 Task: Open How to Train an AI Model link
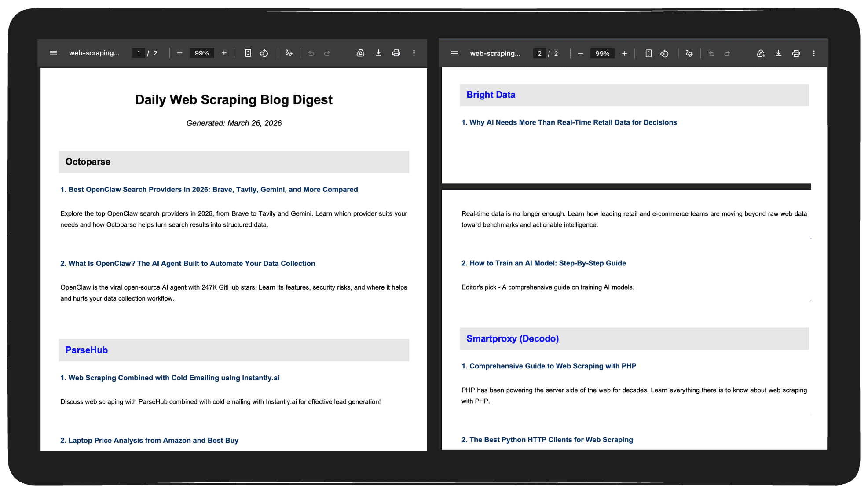[x=544, y=263]
